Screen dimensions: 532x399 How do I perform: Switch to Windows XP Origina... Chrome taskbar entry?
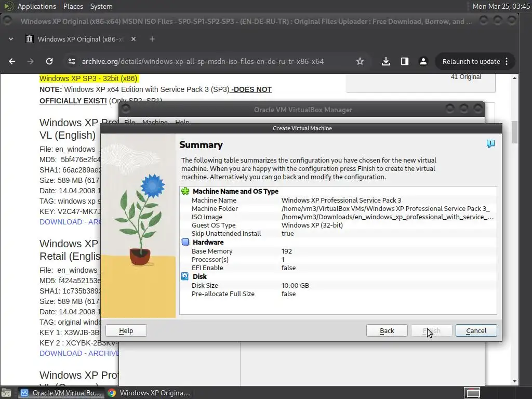149,393
